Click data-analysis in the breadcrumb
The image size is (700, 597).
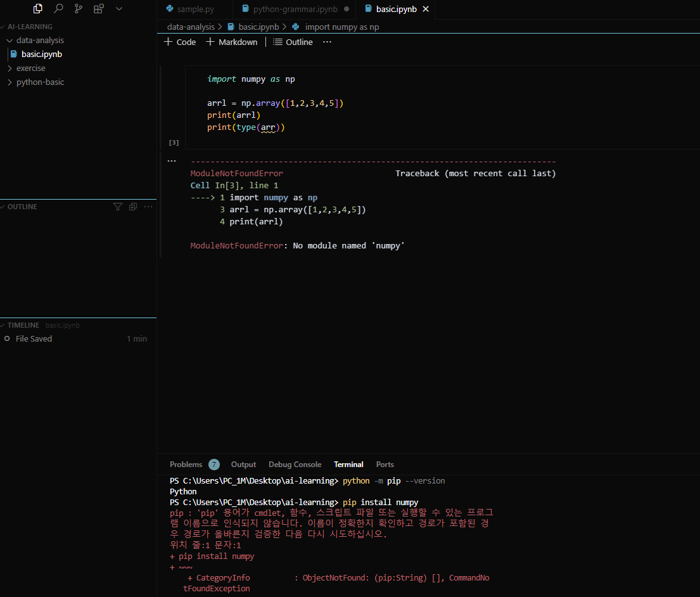(x=191, y=27)
